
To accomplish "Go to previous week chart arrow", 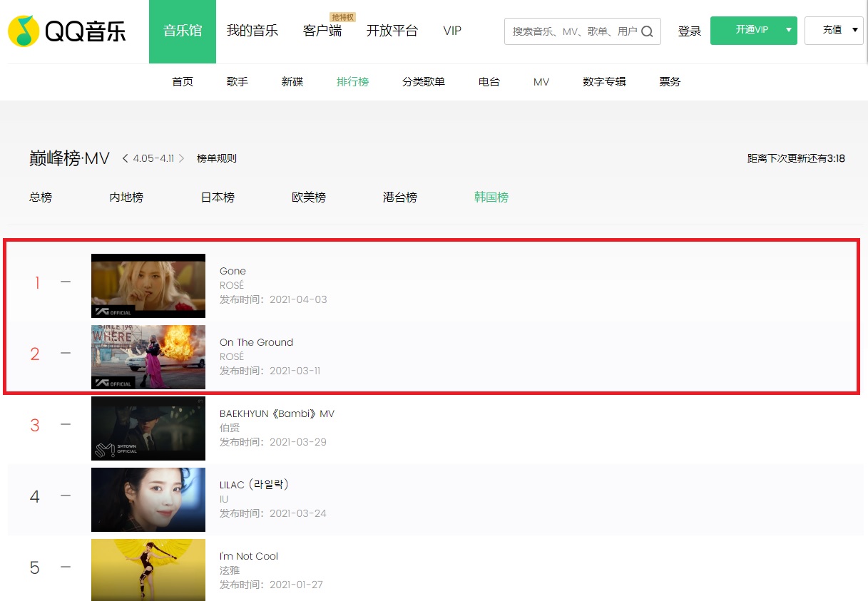I will pos(126,158).
